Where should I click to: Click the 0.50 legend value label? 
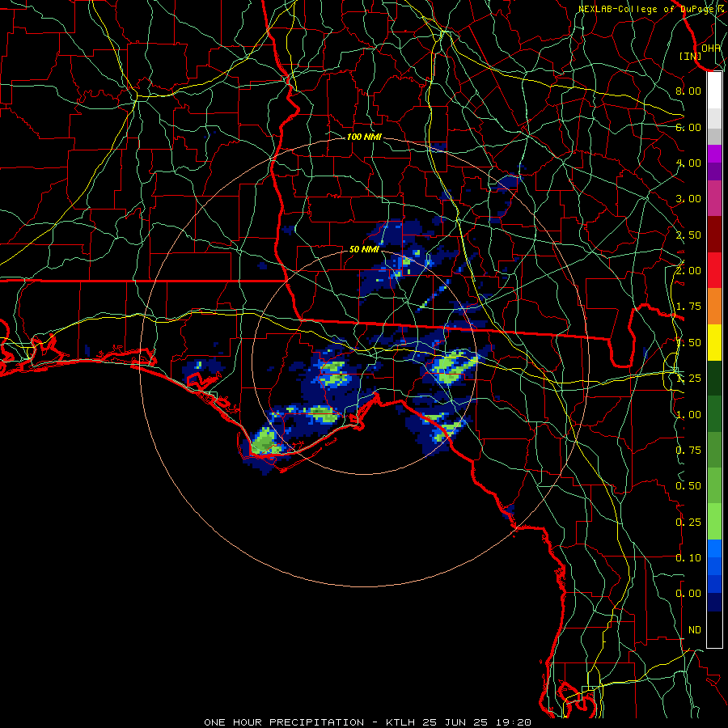click(688, 486)
